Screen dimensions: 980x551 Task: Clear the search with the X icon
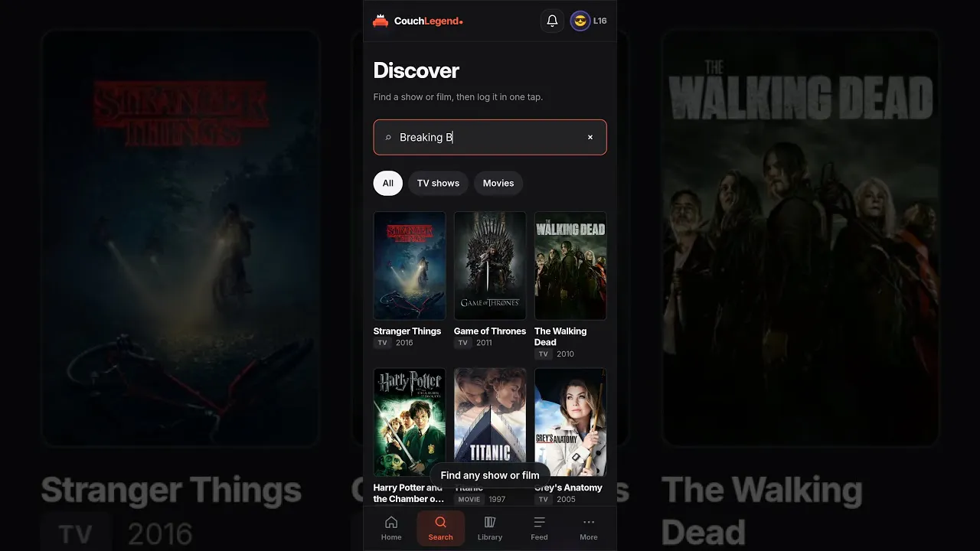(x=590, y=137)
